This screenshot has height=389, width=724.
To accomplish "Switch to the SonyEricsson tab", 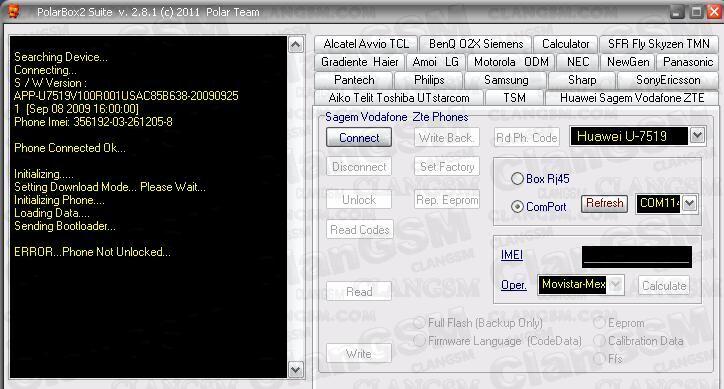I will 668,80.
